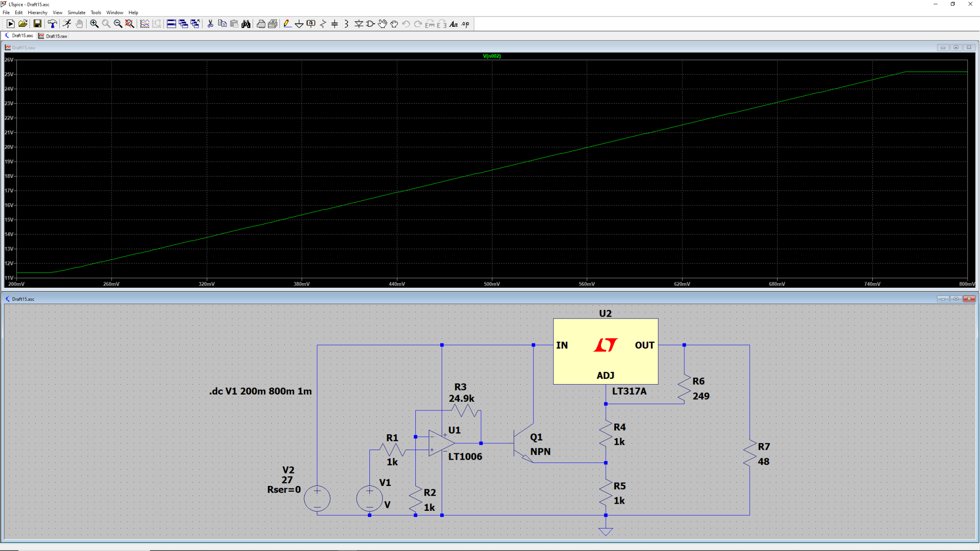Image resolution: width=980 pixels, height=551 pixels.
Task: Open the Help menu
Action: point(134,12)
